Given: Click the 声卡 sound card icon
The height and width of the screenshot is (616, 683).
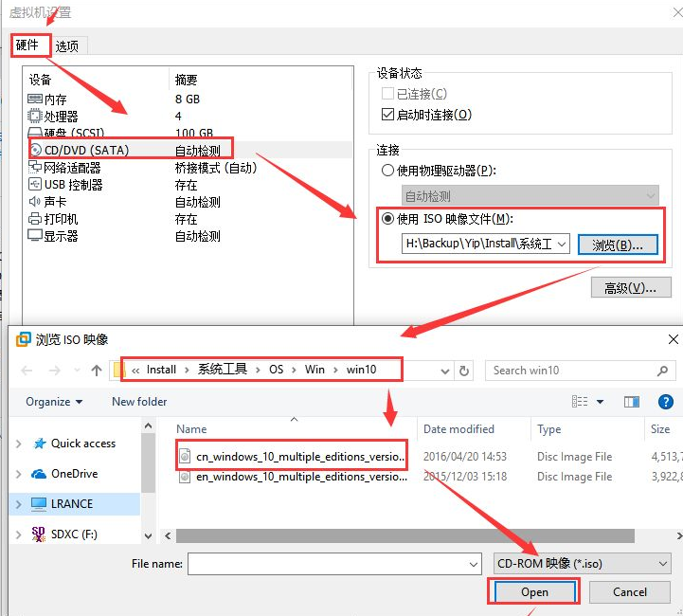Looking at the screenshot, I should point(35,202).
